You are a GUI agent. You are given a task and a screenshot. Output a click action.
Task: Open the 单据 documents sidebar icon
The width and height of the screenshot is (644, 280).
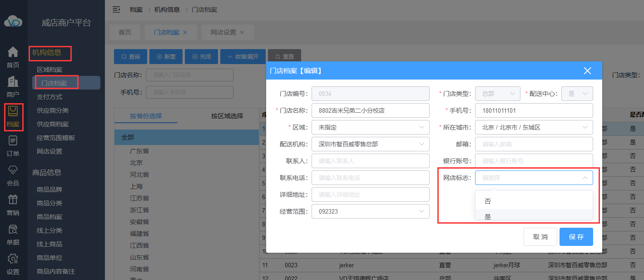click(x=13, y=230)
